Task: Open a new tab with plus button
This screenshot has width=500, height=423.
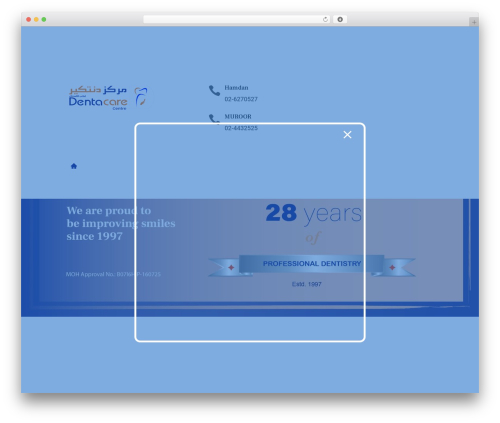Action: [474, 22]
